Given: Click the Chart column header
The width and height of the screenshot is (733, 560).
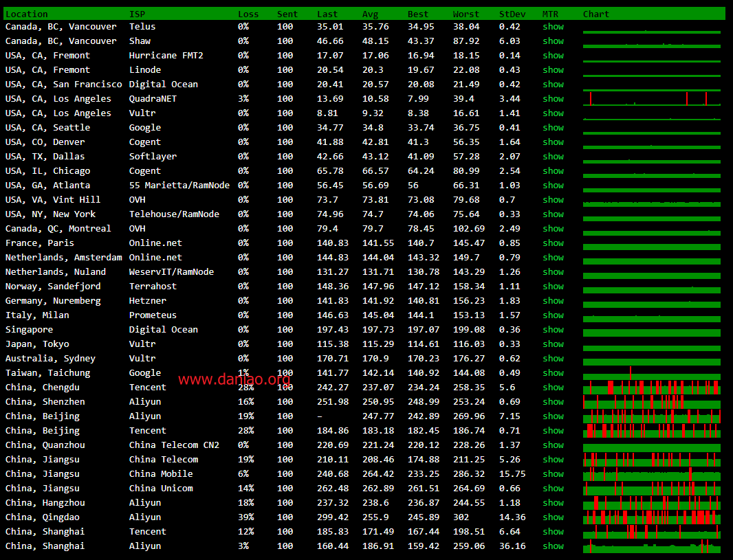Looking at the screenshot, I should pyautogui.click(x=596, y=14).
